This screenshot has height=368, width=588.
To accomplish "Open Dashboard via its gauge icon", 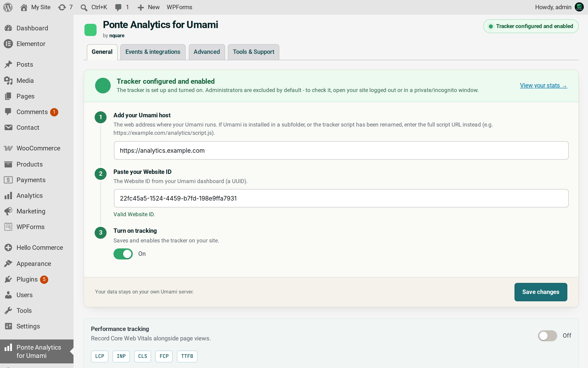I will pyautogui.click(x=8, y=28).
